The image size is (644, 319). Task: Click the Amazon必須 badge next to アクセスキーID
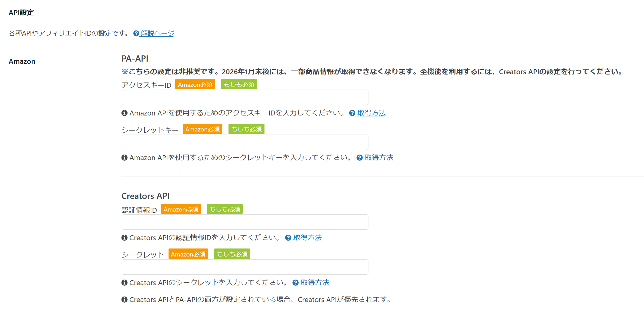[195, 84]
